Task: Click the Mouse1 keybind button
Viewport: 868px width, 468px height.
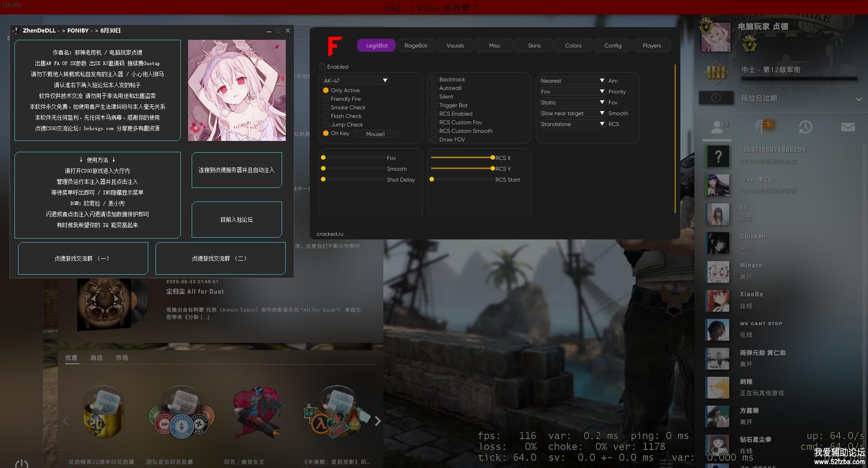Action: [x=375, y=134]
